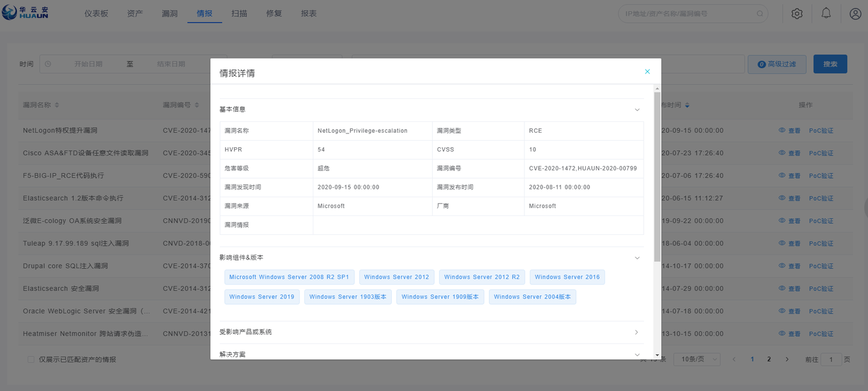Enable 仅展示已匹配资产的情报 checkbox
The height and width of the screenshot is (391, 868).
click(x=31, y=359)
